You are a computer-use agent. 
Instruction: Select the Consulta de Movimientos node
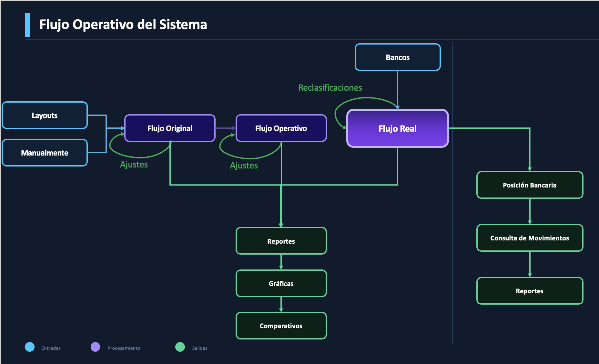529,238
